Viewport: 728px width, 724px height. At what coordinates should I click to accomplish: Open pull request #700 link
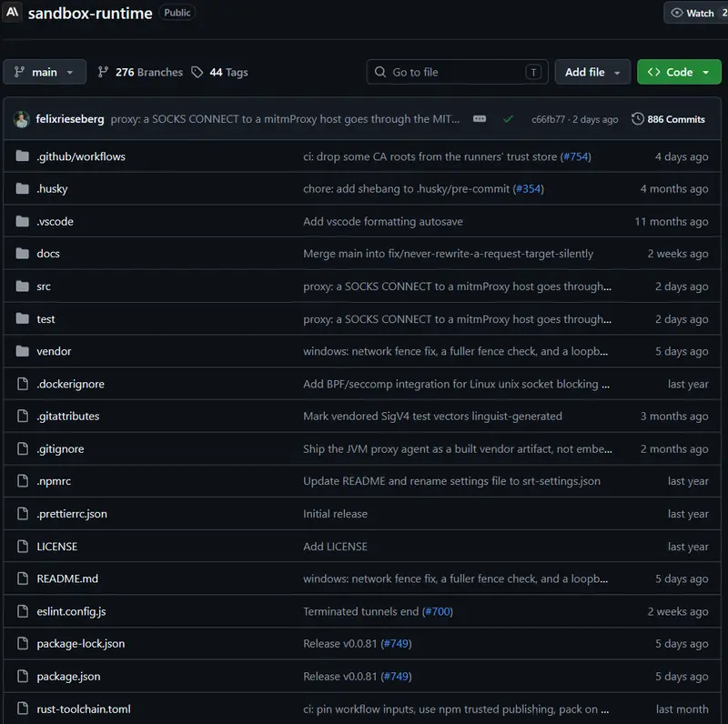pos(438,611)
